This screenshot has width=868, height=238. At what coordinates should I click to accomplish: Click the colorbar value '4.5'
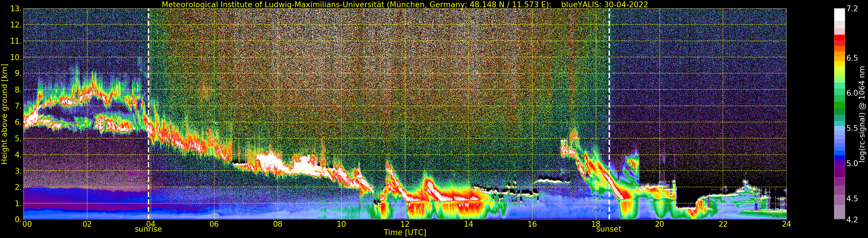coord(852,199)
